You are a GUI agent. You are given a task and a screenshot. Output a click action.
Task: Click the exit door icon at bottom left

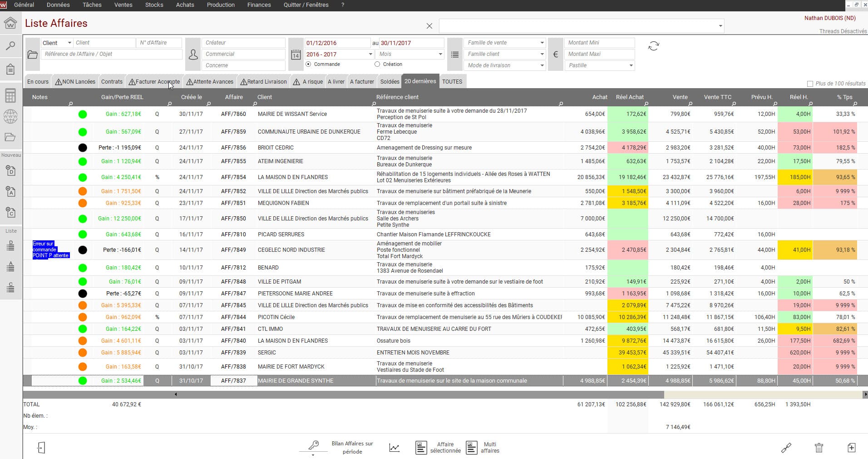41,448
